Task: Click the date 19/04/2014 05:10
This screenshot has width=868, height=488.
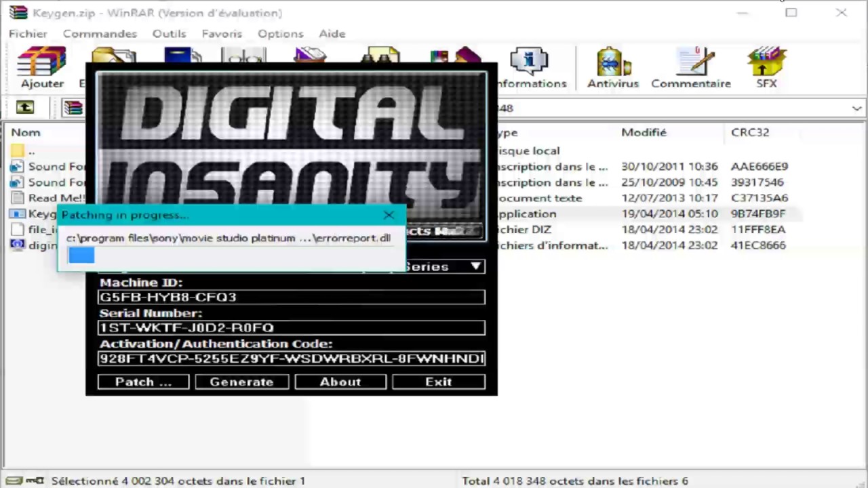Action: point(669,213)
